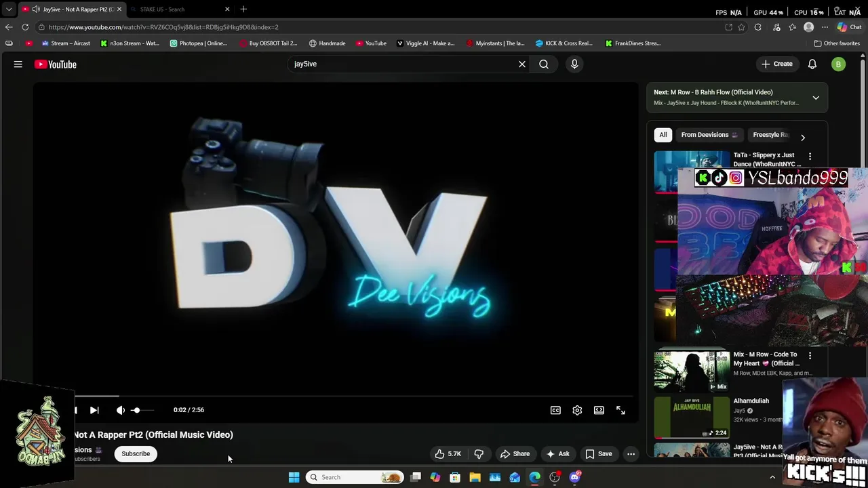Open more actions under the video
Screen dimensions: 868x488
click(x=631, y=454)
